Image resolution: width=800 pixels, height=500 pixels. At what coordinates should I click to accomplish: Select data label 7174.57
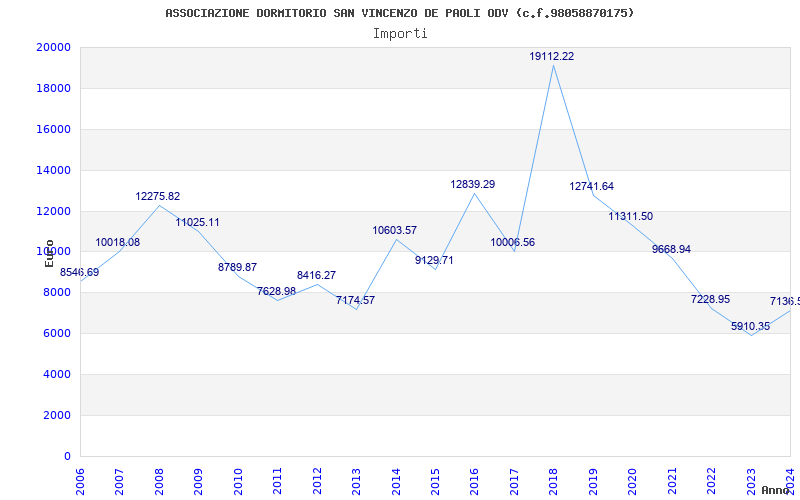click(355, 301)
